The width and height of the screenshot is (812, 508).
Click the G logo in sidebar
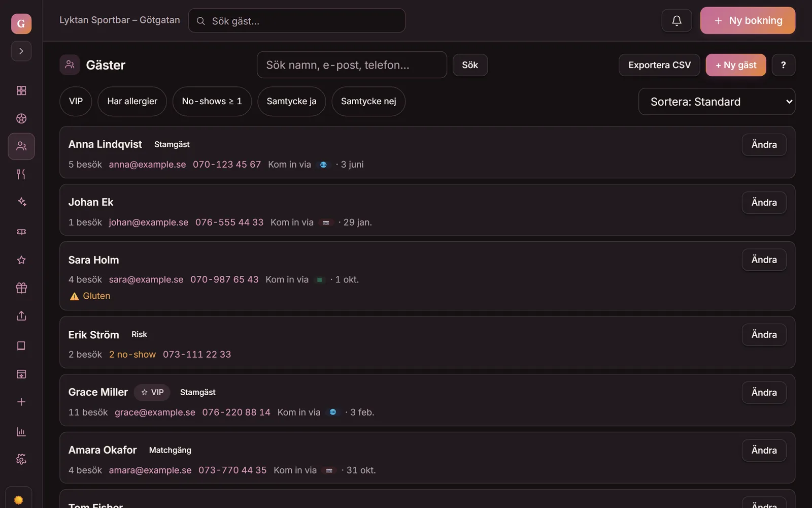coord(21,23)
